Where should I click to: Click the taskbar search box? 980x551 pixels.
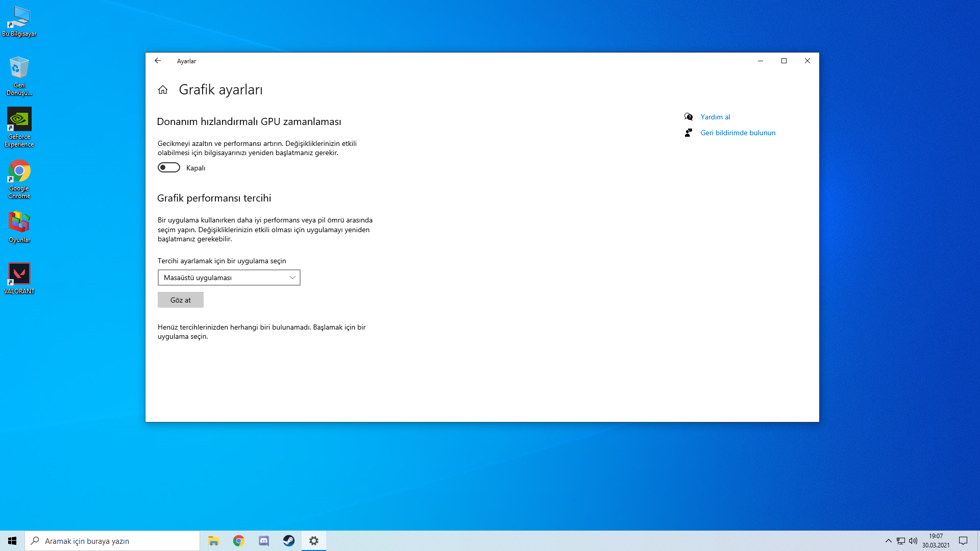tap(112, 541)
